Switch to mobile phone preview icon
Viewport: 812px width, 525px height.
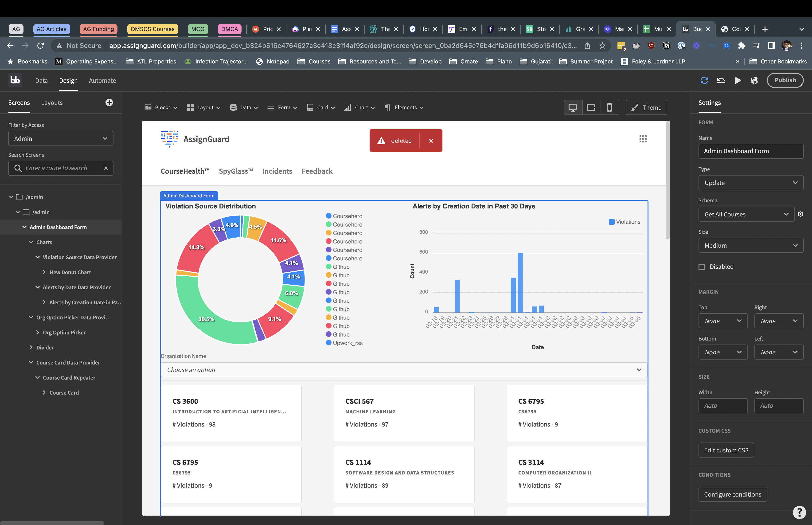[x=609, y=107]
